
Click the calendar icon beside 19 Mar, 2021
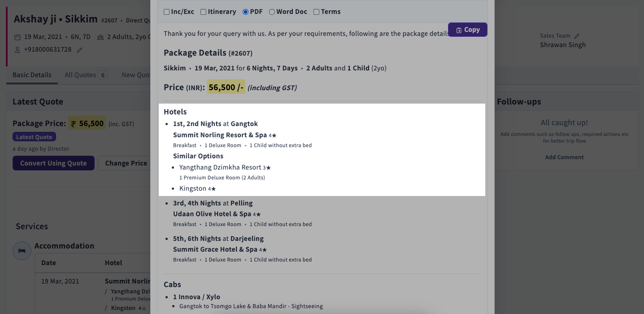17,36
